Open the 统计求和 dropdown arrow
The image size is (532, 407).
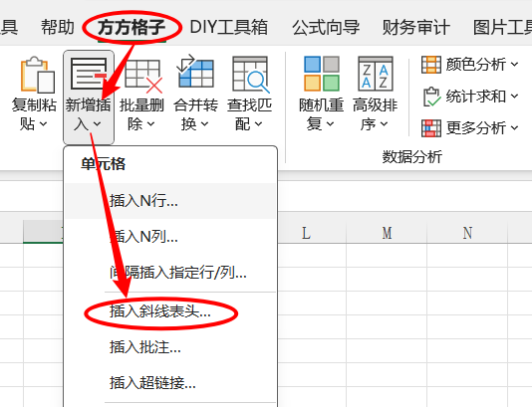(514, 97)
